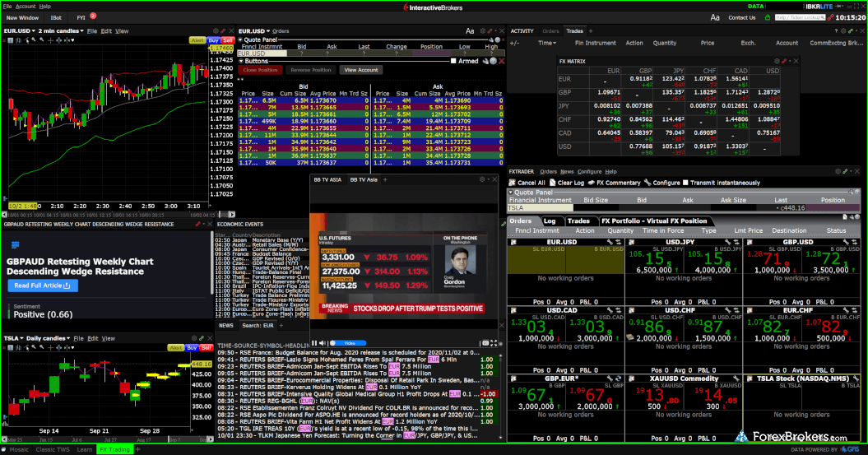
Task: Pause the BB TV video
Action: [x=314, y=343]
